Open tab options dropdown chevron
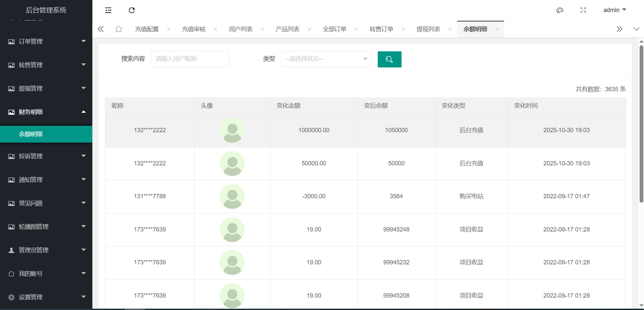644x310 pixels. 636,29
